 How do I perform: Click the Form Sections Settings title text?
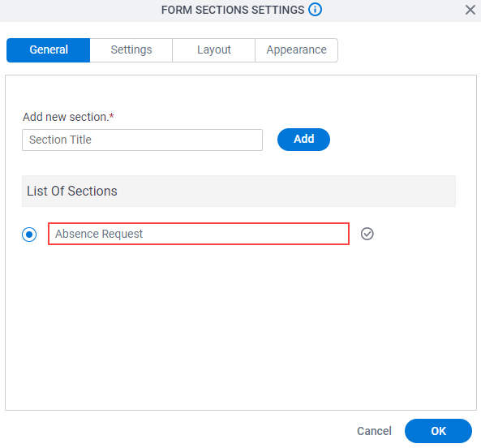coord(233,10)
